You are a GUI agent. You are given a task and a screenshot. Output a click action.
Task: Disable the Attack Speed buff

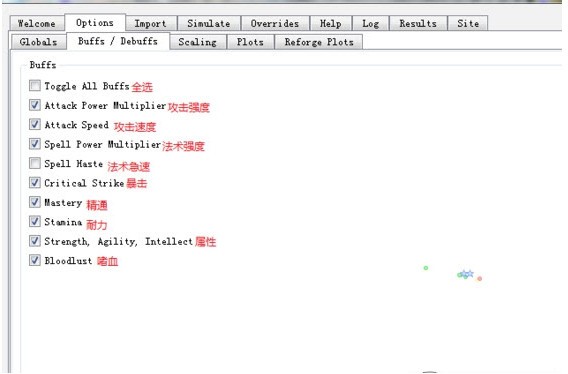(x=35, y=124)
